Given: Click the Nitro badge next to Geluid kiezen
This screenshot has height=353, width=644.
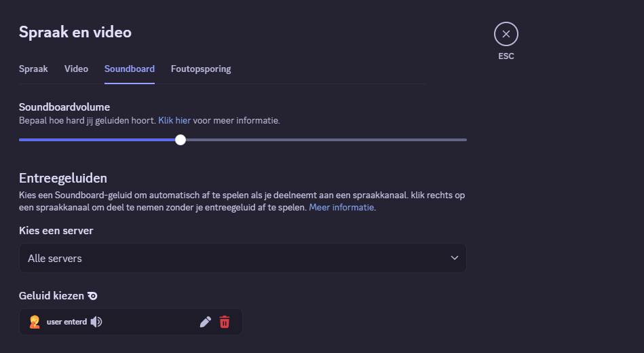Looking at the screenshot, I should point(92,296).
